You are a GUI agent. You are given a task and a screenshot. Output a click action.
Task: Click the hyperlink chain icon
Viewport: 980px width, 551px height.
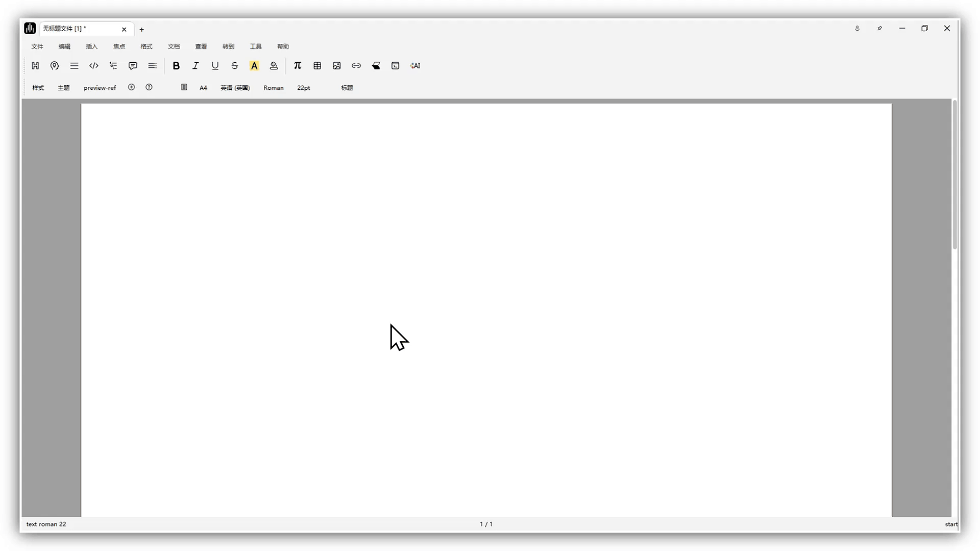pos(356,66)
